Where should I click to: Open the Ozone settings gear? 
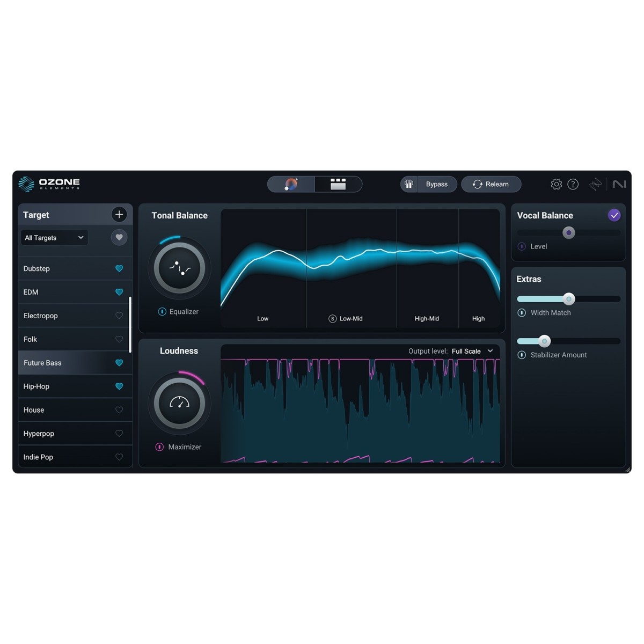click(557, 184)
